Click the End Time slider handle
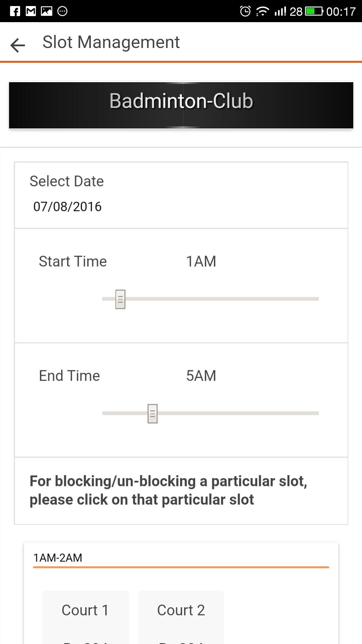The height and width of the screenshot is (644, 362). pyautogui.click(x=153, y=414)
